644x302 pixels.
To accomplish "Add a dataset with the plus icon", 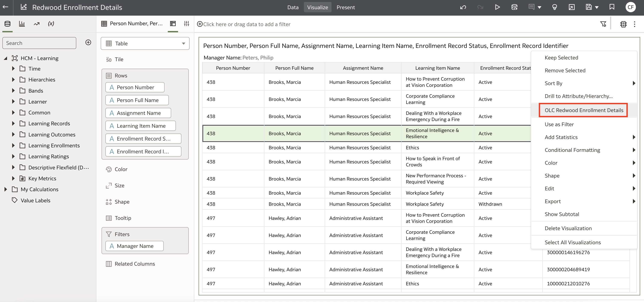I will [88, 43].
